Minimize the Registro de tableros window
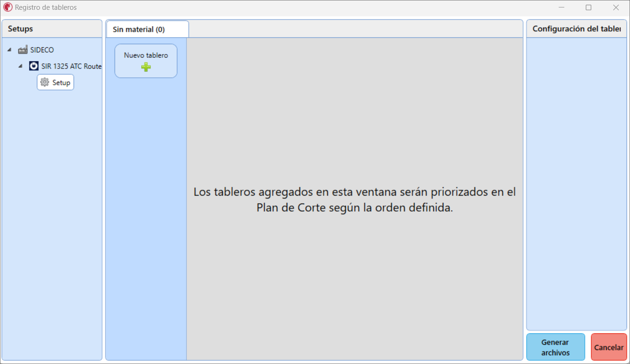This screenshot has height=364, width=630. click(x=562, y=7)
